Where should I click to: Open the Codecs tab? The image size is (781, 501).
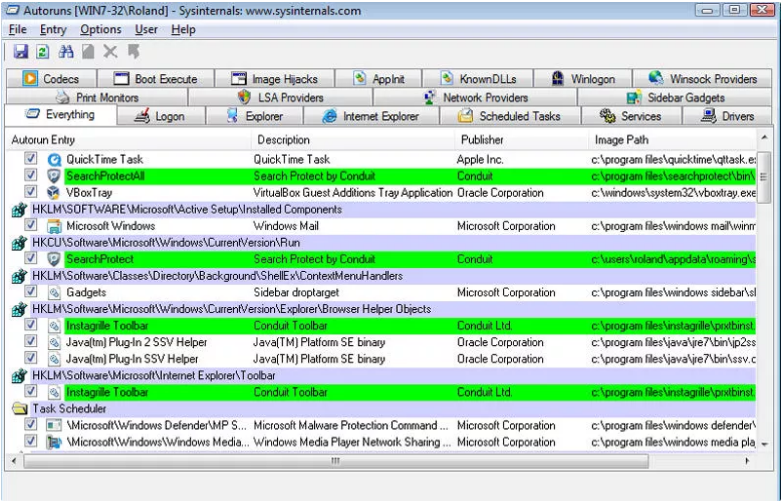click(51, 79)
